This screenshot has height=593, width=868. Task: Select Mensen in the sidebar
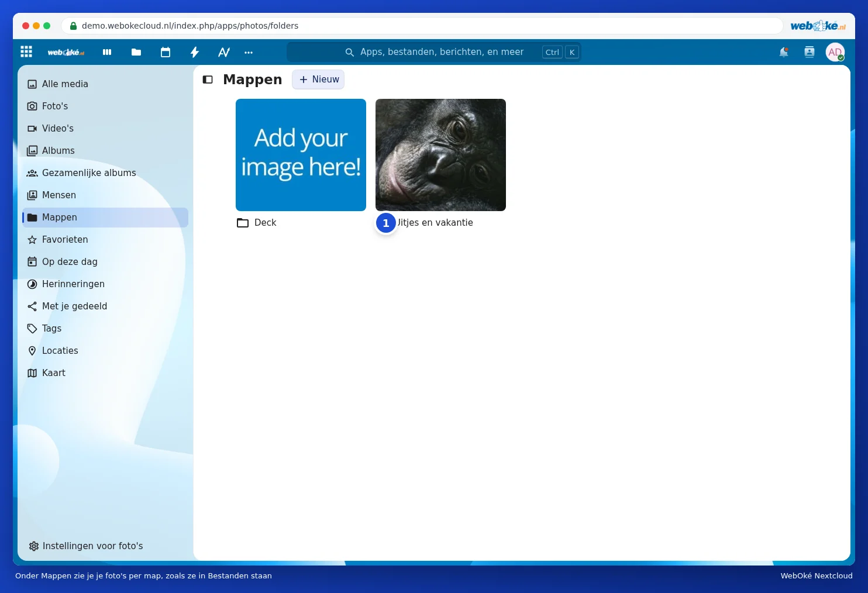(x=105, y=195)
